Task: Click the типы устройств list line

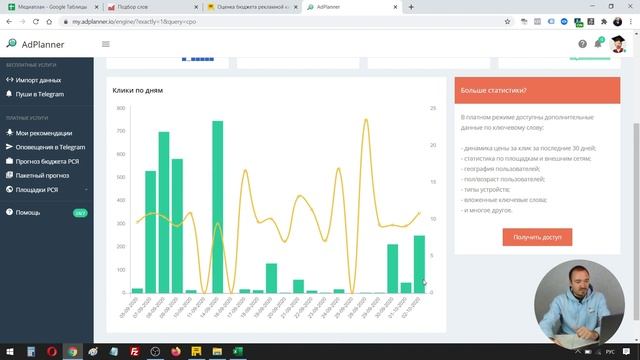Action: pos(486,189)
